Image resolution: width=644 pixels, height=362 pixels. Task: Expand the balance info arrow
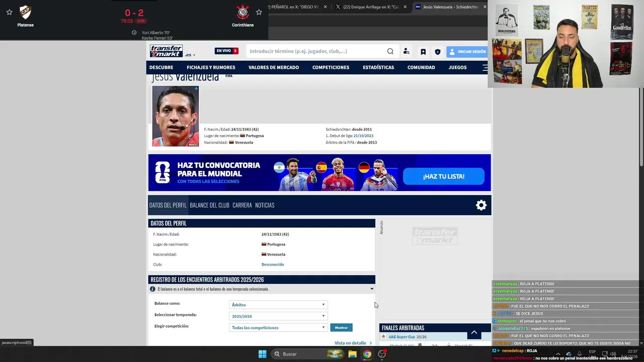372,289
